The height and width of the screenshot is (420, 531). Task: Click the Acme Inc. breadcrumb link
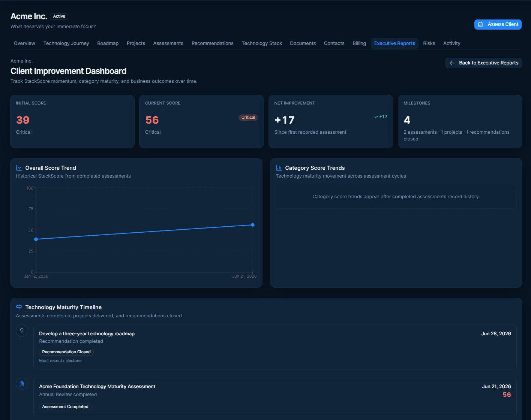21,61
